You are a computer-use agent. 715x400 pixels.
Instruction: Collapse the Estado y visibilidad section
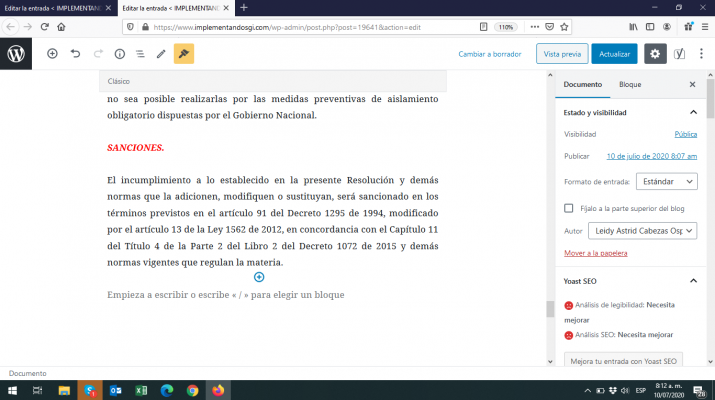(x=693, y=113)
